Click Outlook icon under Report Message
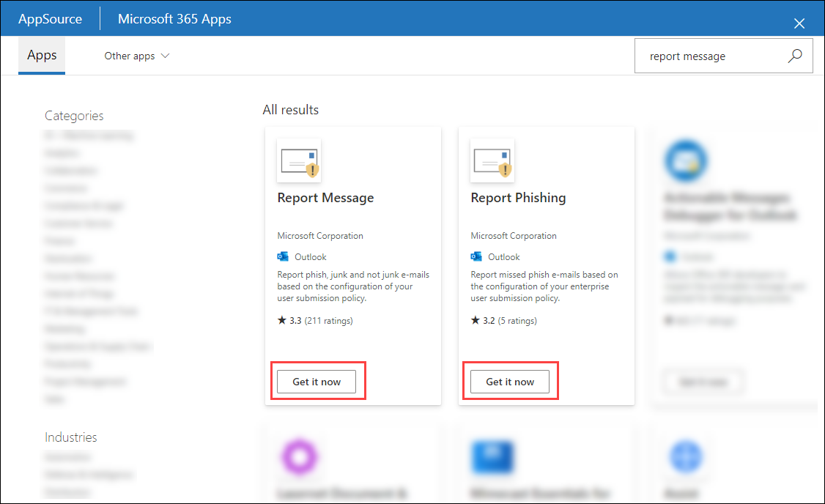Screen dimensions: 825x504 click(283, 256)
